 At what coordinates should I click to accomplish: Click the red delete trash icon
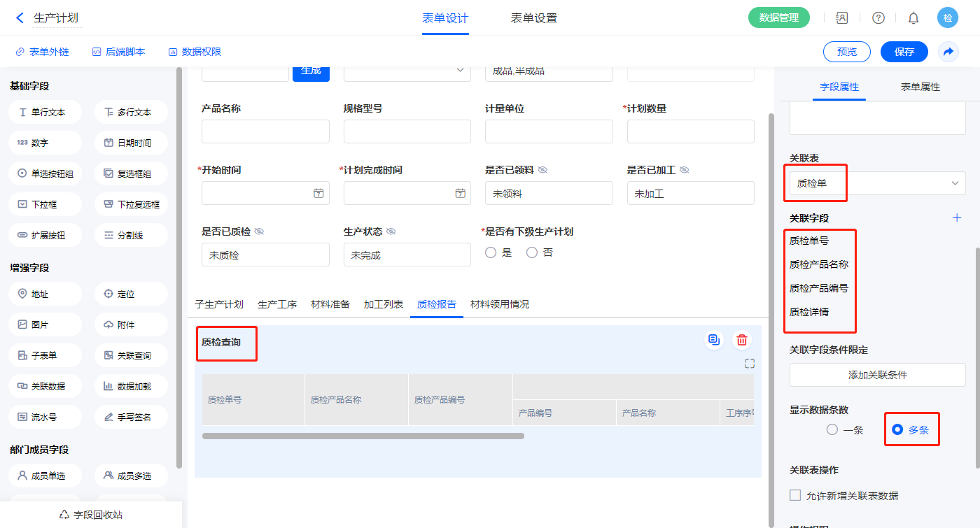(x=742, y=341)
